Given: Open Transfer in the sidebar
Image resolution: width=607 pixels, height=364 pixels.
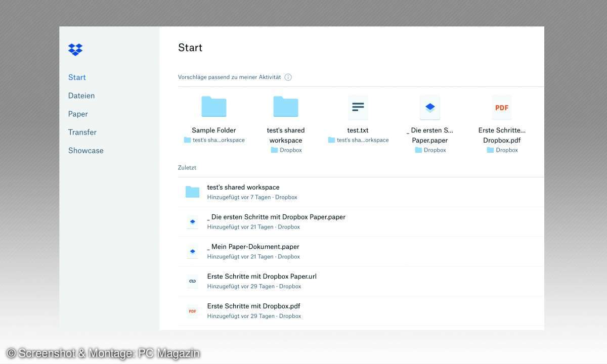Looking at the screenshot, I should [82, 132].
